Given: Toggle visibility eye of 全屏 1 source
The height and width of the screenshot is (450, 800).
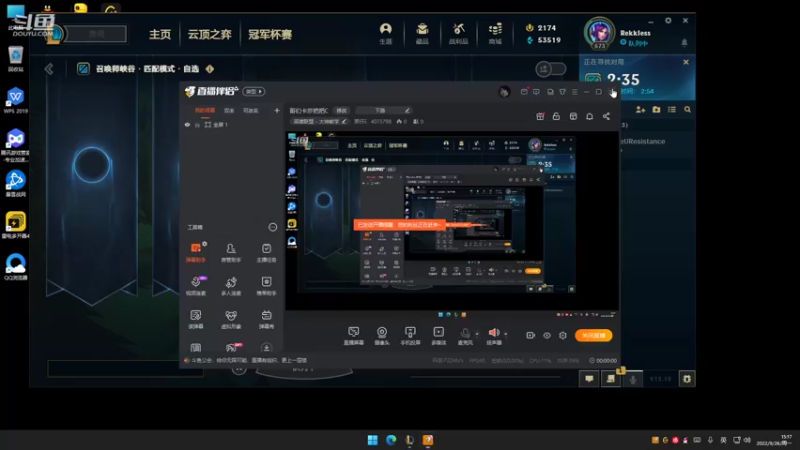Looking at the screenshot, I should coord(187,124).
